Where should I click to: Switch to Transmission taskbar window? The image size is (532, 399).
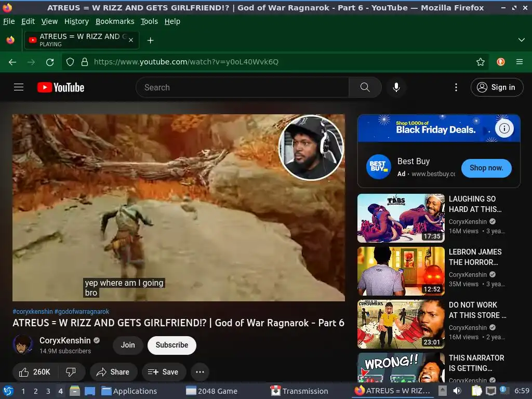pos(300,391)
